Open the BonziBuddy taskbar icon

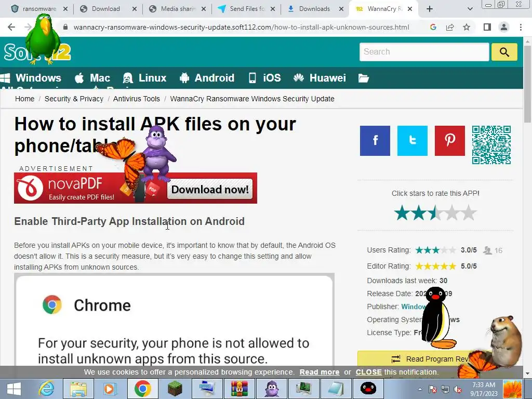(271, 389)
